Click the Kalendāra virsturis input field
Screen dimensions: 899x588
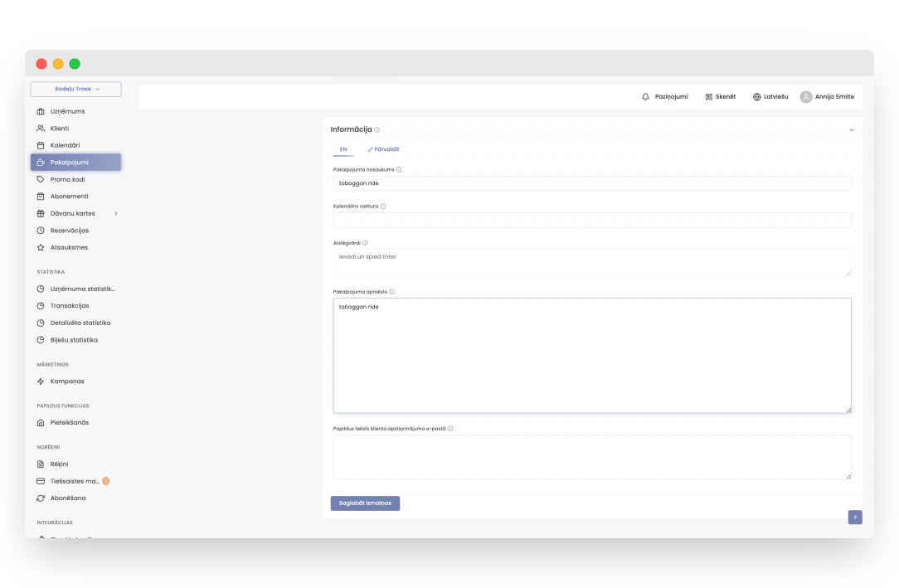[x=592, y=221]
